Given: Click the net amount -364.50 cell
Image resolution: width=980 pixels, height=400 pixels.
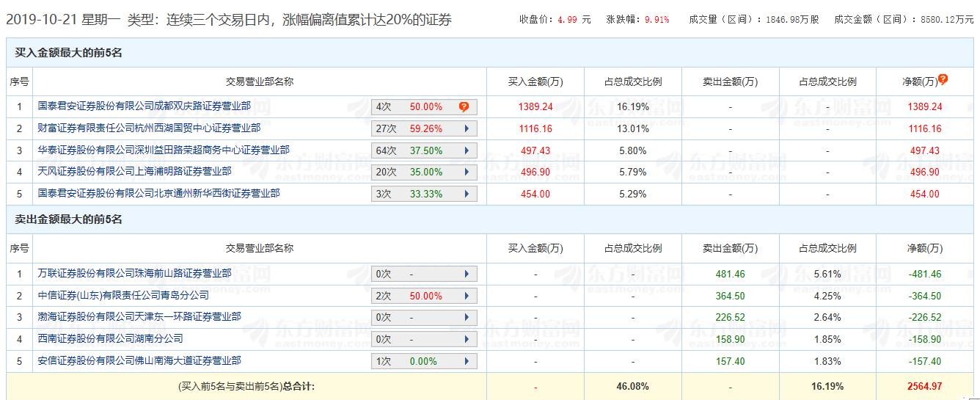Looking at the screenshot, I should pyautogui.click(x=924, y=296).
